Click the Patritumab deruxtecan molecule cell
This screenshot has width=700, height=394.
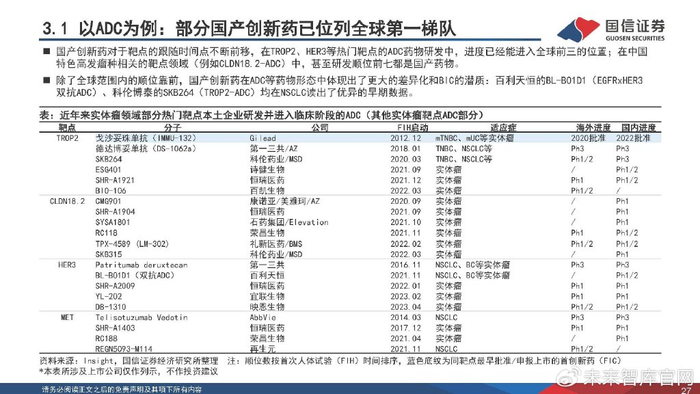(141, 265)
